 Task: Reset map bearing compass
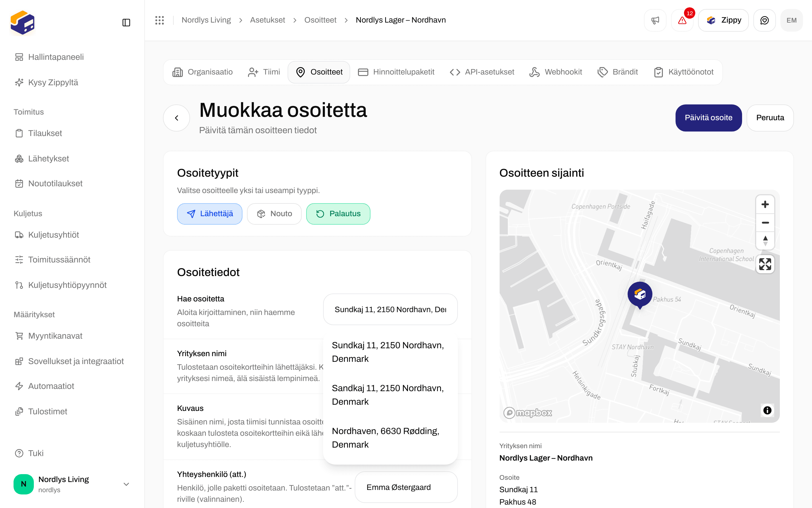tap(765, 240)
